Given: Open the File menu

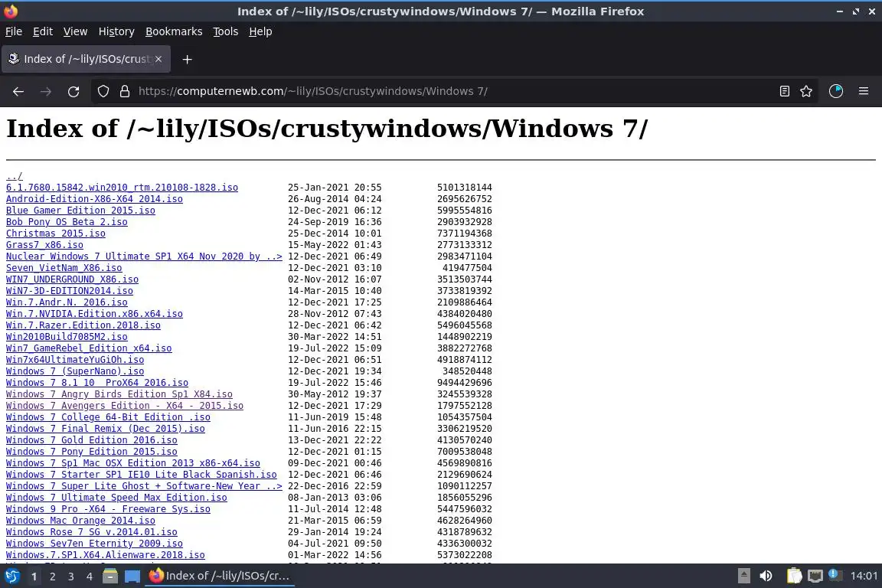Looking at the screenshot, I should [14, 31].
